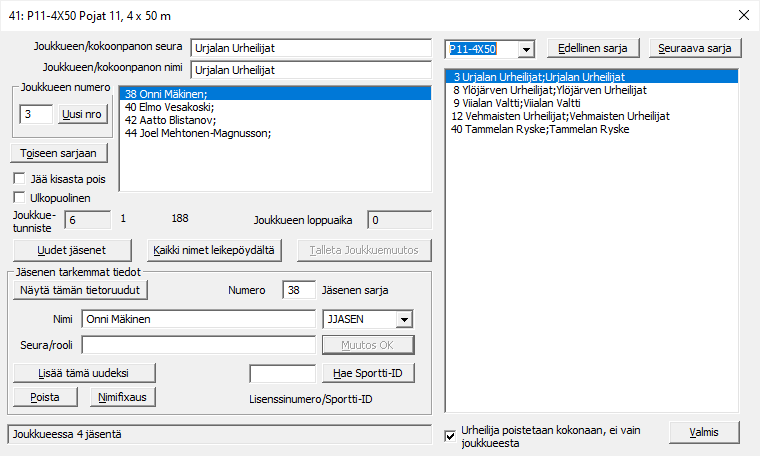The width and height of the screenshot is (760, 456).
Task: Click the Seura/rooli input field
Action: pyautogui.click(x=198, y=345)
